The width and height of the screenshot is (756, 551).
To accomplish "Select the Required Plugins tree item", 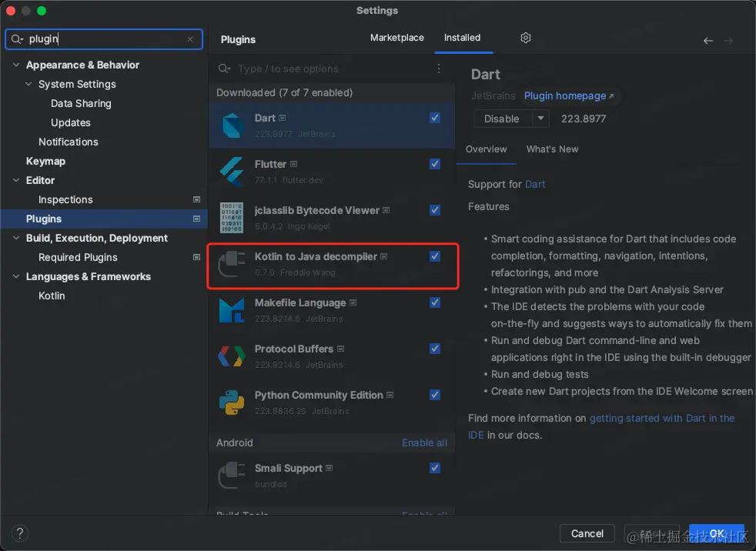I will 78,258.
